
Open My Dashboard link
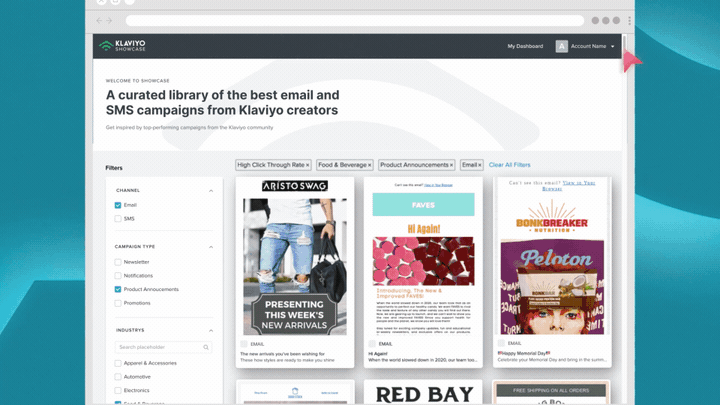pos(525,46)
